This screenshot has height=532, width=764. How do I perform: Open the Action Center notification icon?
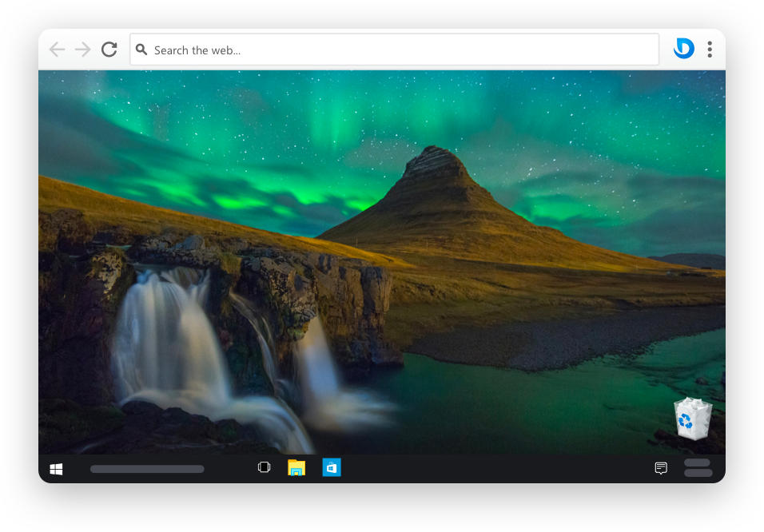point(660,467)
